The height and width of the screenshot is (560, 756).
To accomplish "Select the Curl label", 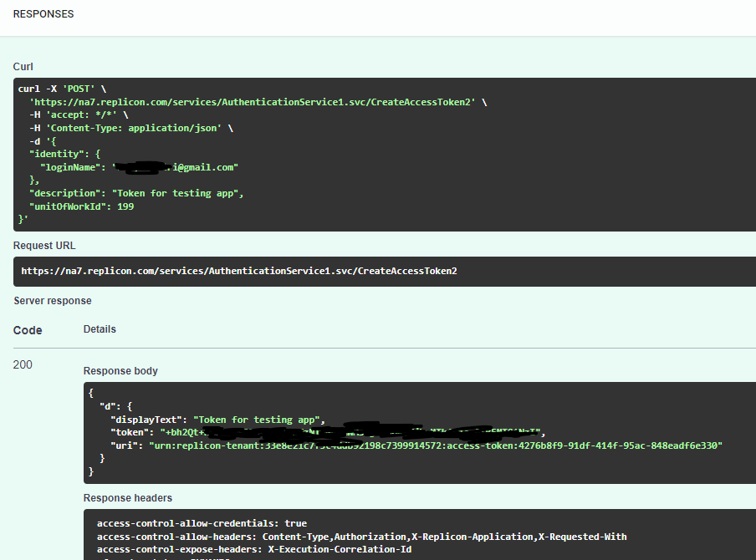I will [23, 67].
